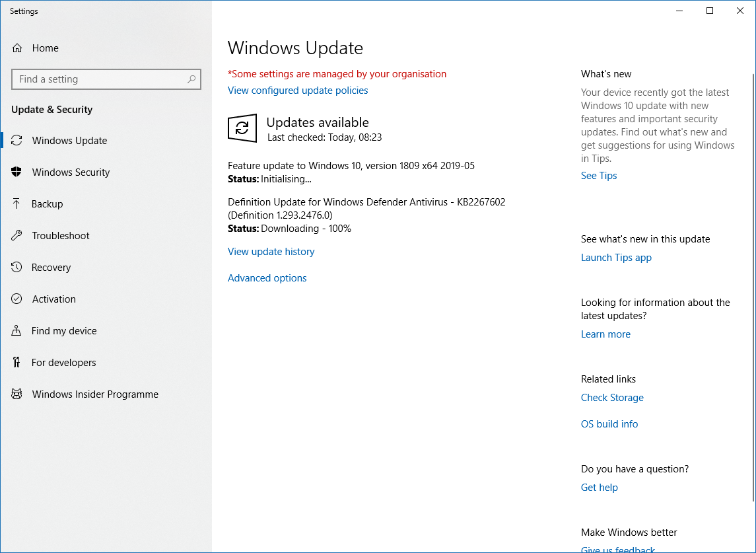
Task: Follow the See Tips link
Action: [599, 176]
